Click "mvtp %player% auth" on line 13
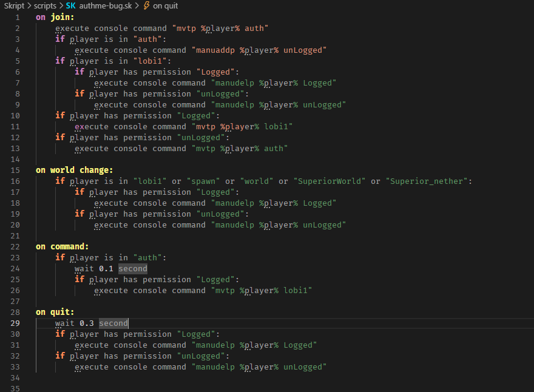This screenshot has height=392, width=534. [x=240, y=149]
